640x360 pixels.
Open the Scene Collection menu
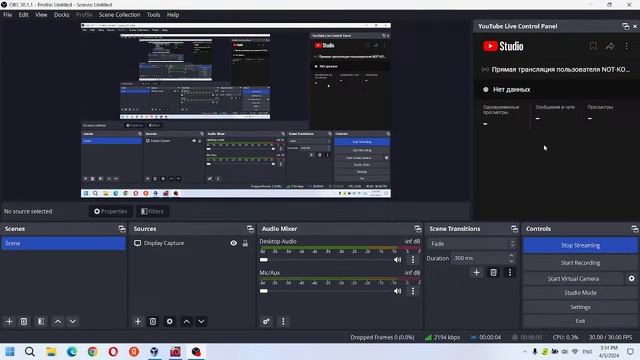(x=119, y=15)
